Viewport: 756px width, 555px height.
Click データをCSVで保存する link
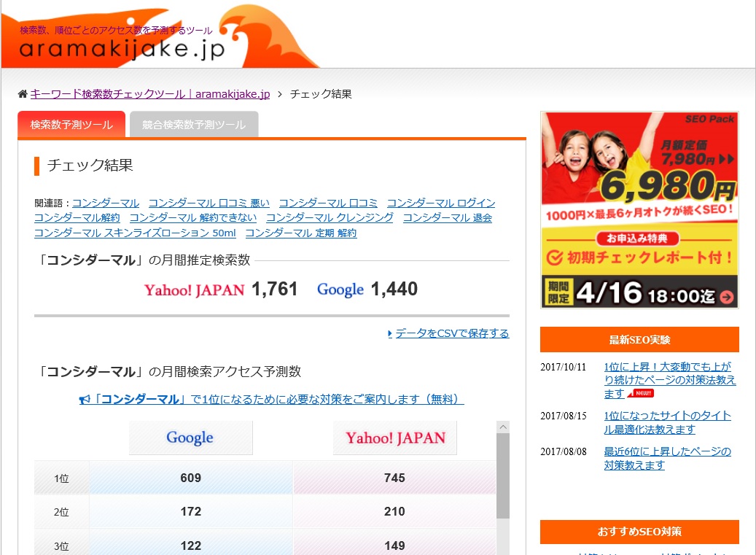pyautogui.click(x=452, y=333)
